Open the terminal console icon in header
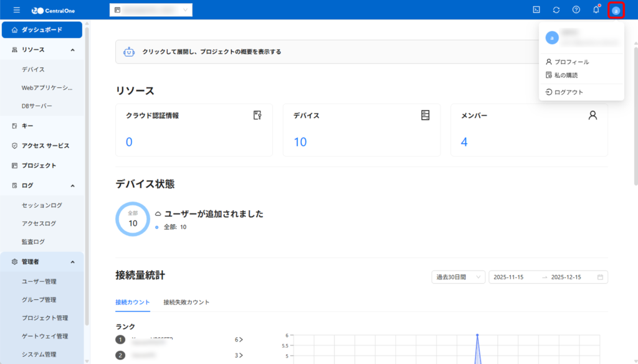638x364 pixels. 536,10
